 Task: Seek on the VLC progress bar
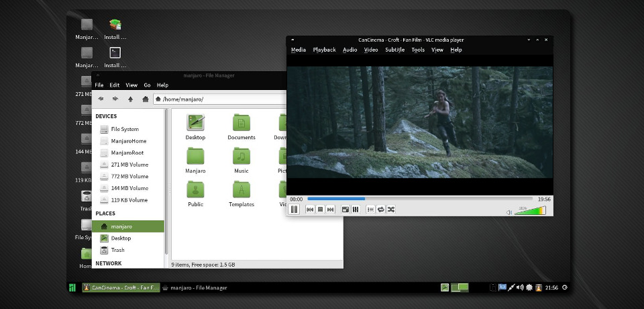pyautogui.click(x=420, y=199)
